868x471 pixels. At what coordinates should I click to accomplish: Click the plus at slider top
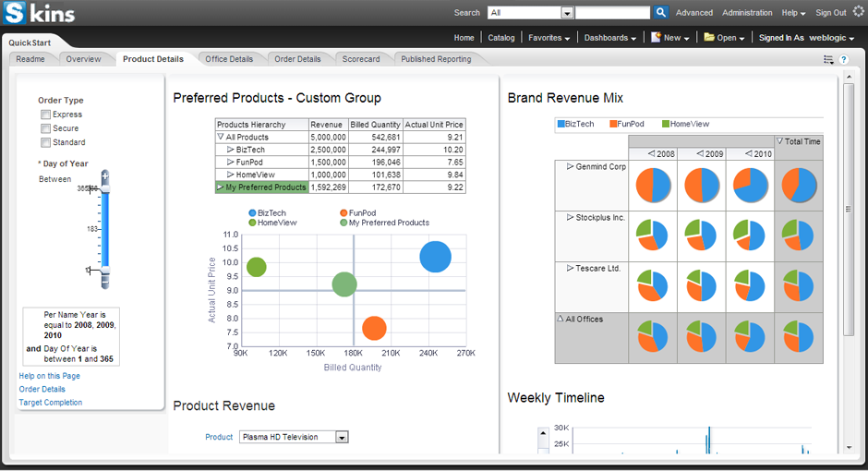[x=105, y=176]
